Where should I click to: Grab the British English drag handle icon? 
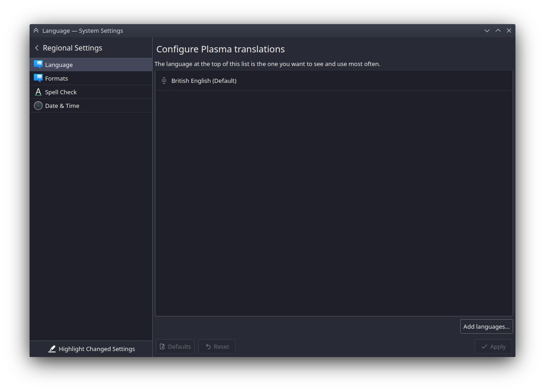click(x=164, y=81)
